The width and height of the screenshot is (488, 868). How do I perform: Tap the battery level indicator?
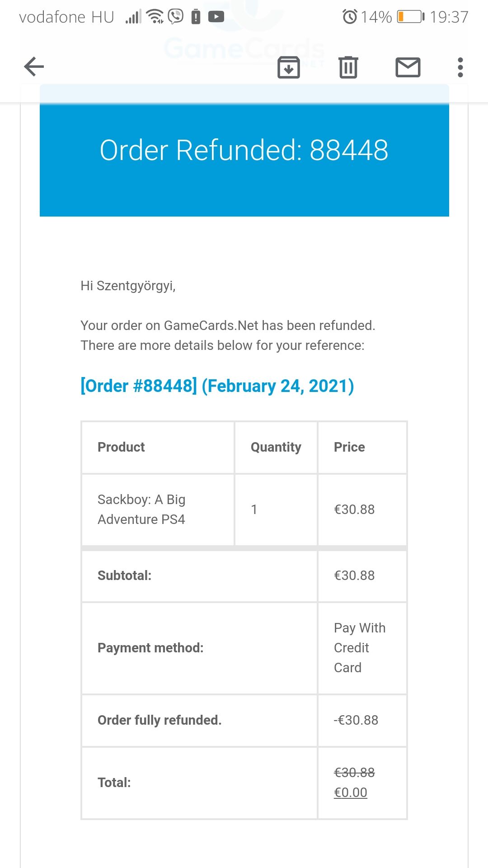pos(411,17)
